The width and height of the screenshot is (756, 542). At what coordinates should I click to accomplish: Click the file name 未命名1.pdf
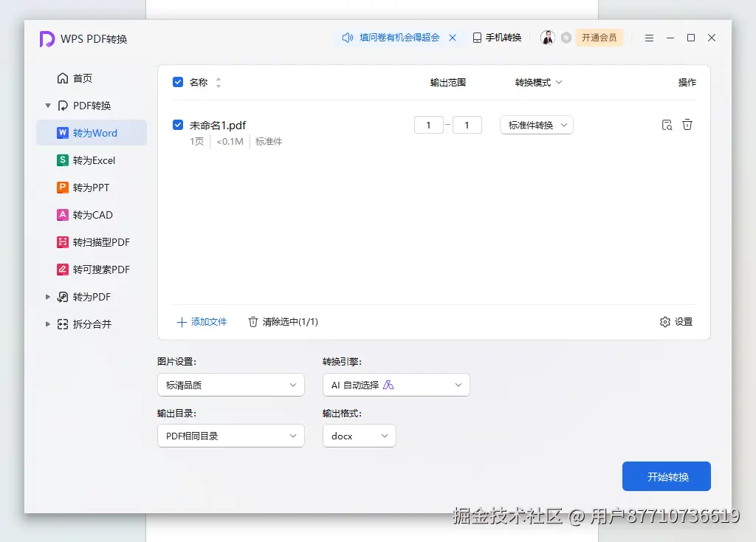coord(218,126)
